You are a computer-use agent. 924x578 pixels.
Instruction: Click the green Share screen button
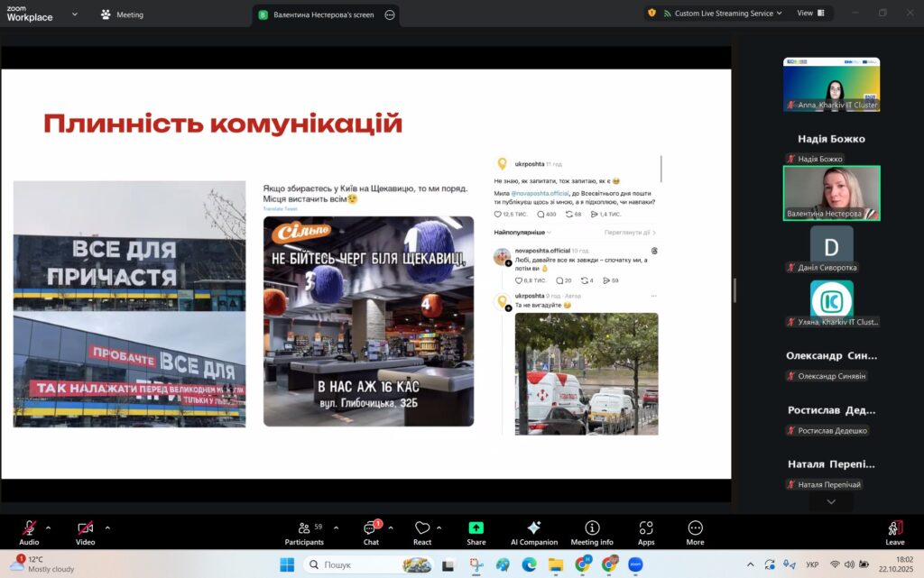pyautogui.click(x=476, y=530)
